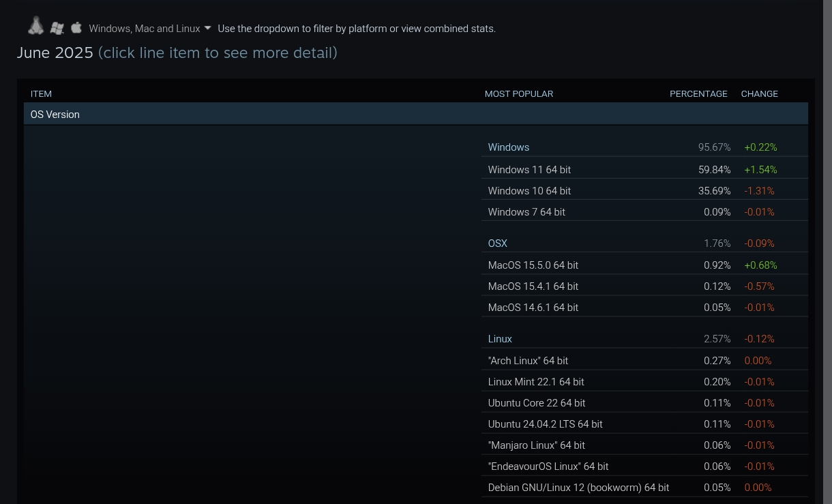Click the Ubuntu Core 22 64 bit row
Viewport: 832px width, 504px height.
coord(644,402)
